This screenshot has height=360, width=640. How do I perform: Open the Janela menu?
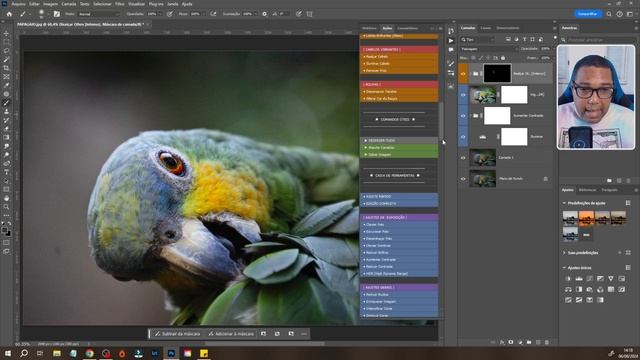tap(173, 4)
